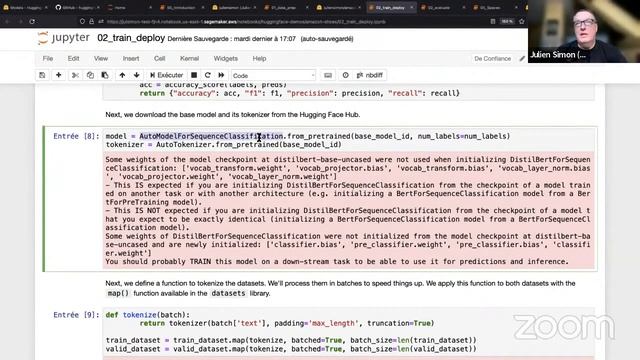Open the cell type Code dropdown
This screenshot has width=640, height=360.
[273, 76]
